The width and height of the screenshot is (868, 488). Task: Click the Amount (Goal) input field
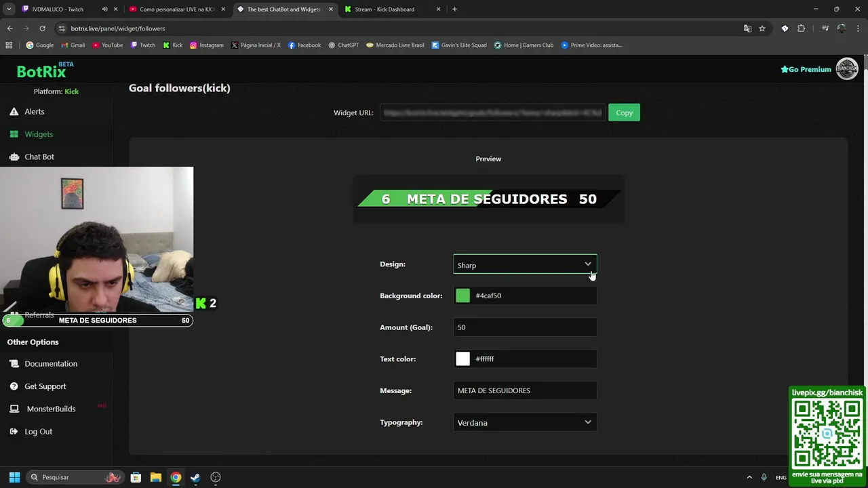click(x=525, y=327)
